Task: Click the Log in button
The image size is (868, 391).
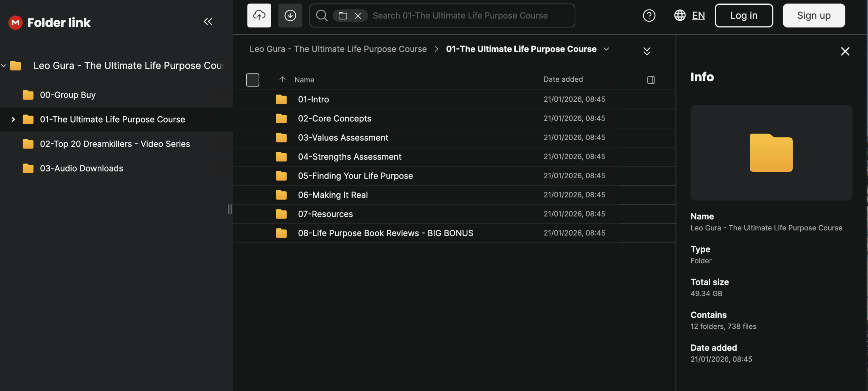Action: coord(744,16)
